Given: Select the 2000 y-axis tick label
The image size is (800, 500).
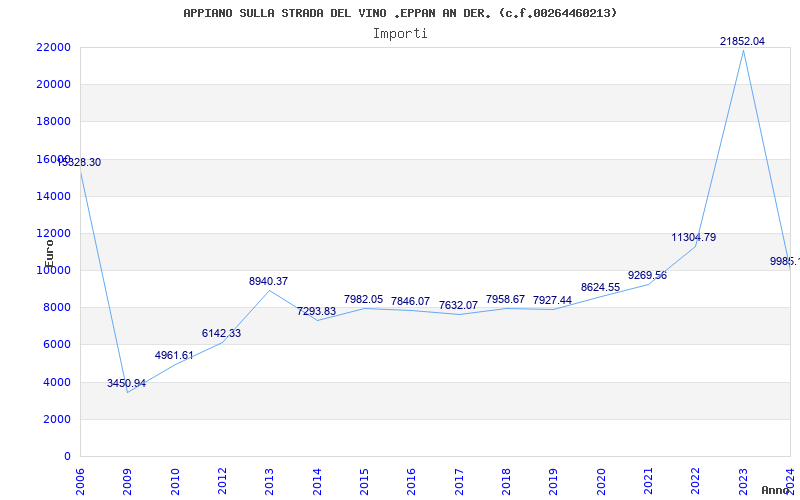Looking at the screenshot, I should pyautogui.click(x=56, y=419).
